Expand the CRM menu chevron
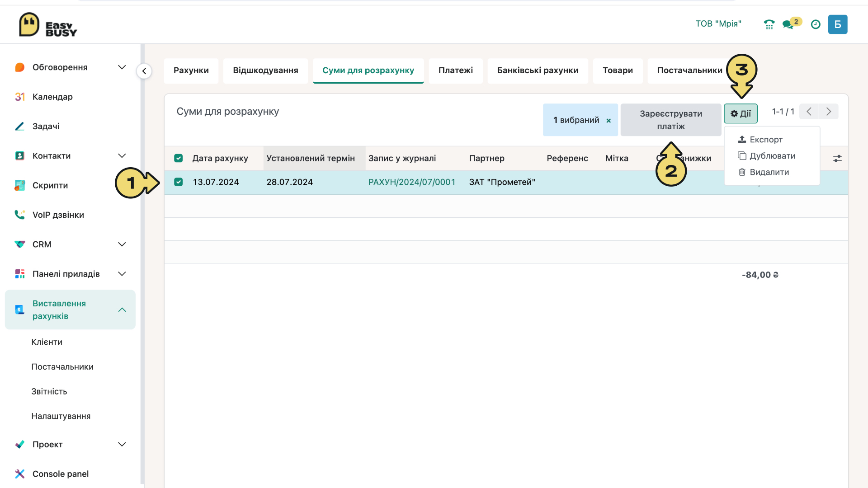 (x=122, y=244)
